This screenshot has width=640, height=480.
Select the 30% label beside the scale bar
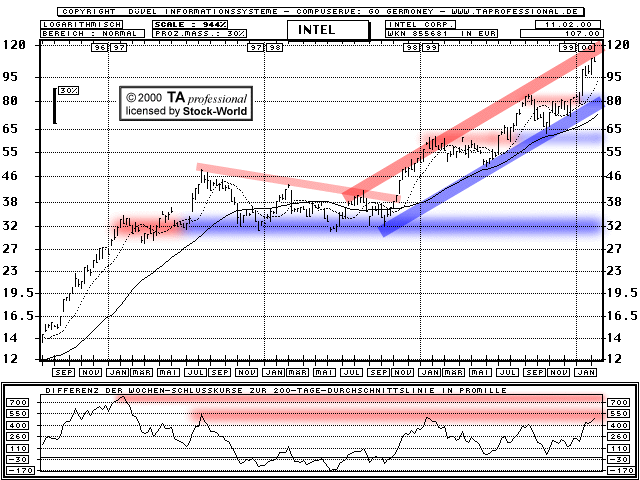click(69, 91)
